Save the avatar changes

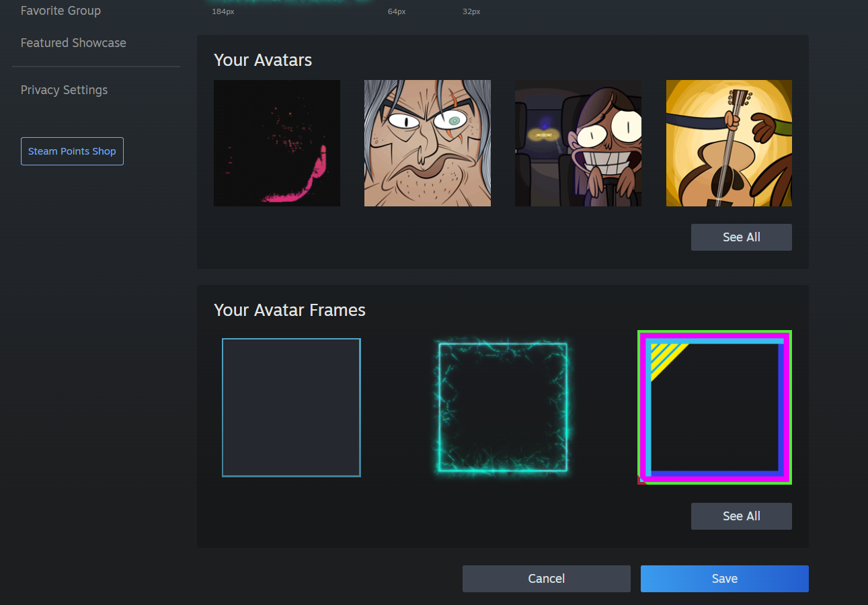725,579
